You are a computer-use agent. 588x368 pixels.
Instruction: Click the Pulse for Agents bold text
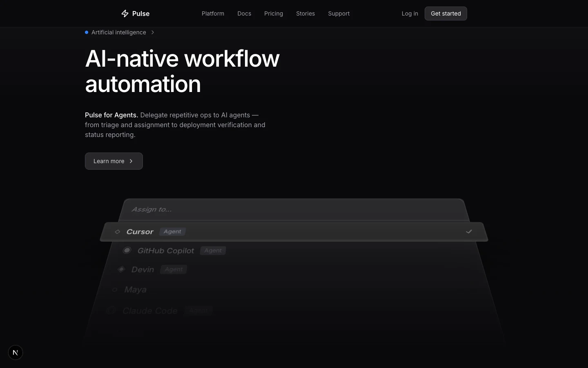click(x=111, y=115)
